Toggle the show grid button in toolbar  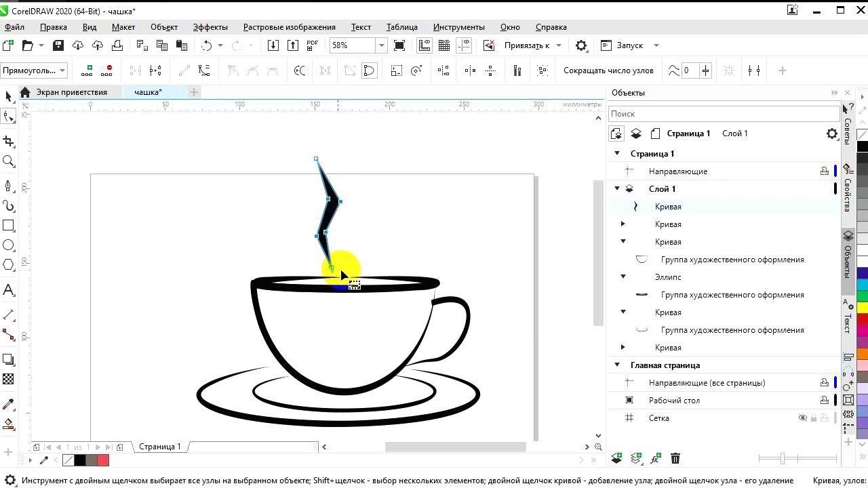[444, 45]
